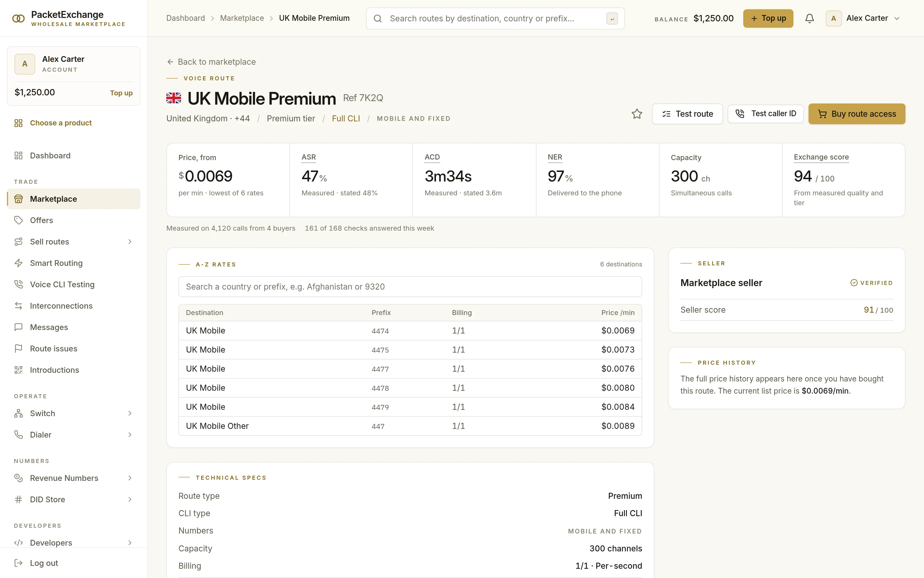Click the Interconnections arrows icon
The width and height of the screenshot is (924, 578).
18,306
